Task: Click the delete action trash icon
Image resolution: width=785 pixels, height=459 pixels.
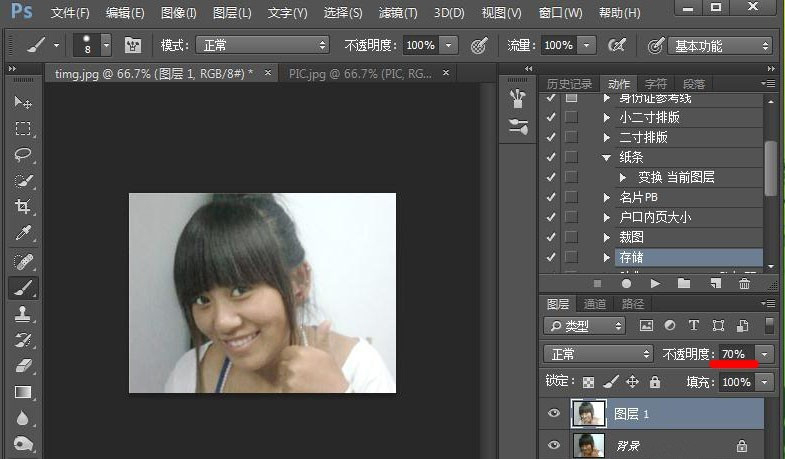Action: (743, 284)
